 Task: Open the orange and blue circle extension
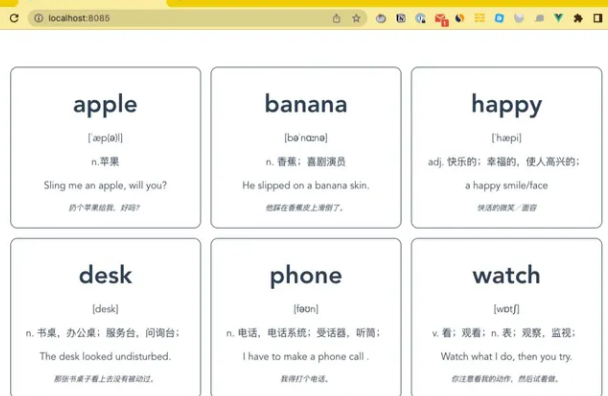pos(459,18)
